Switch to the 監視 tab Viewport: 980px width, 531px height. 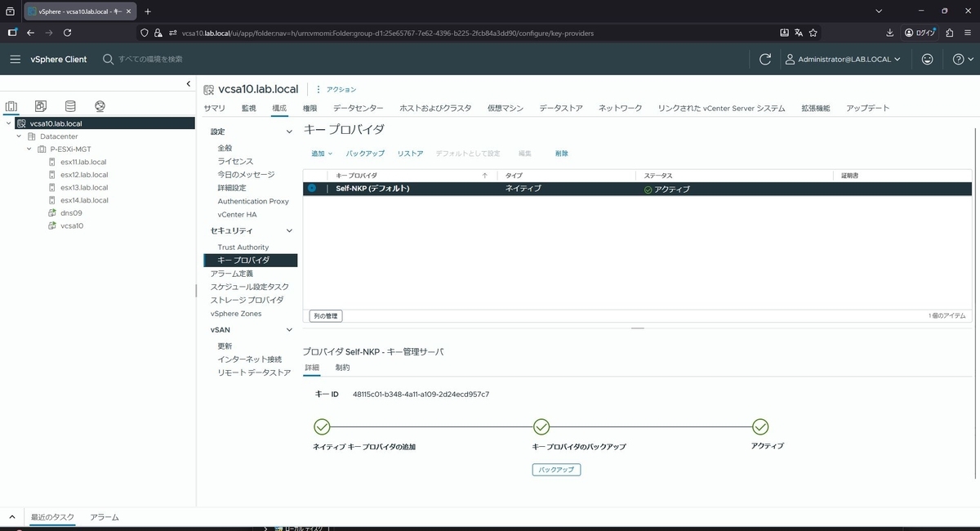coord(249,108)
